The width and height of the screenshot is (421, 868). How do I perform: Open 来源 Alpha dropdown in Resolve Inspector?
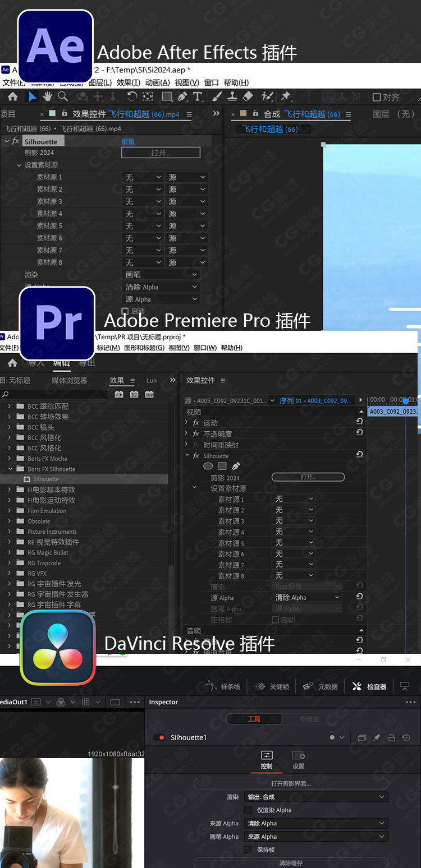point(317,823)
